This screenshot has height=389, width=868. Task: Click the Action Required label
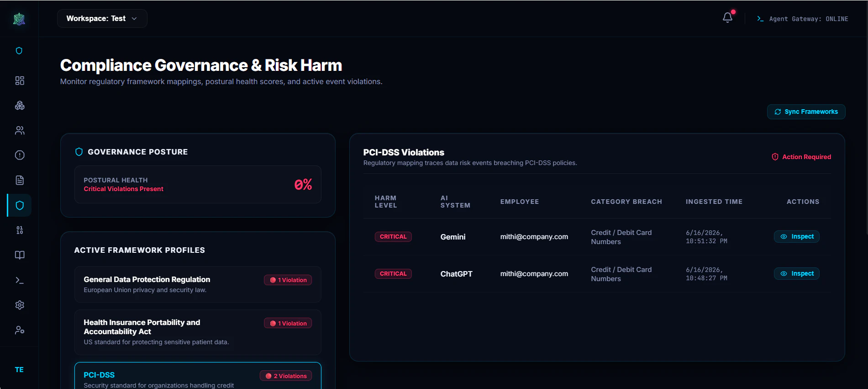[806, 157]
